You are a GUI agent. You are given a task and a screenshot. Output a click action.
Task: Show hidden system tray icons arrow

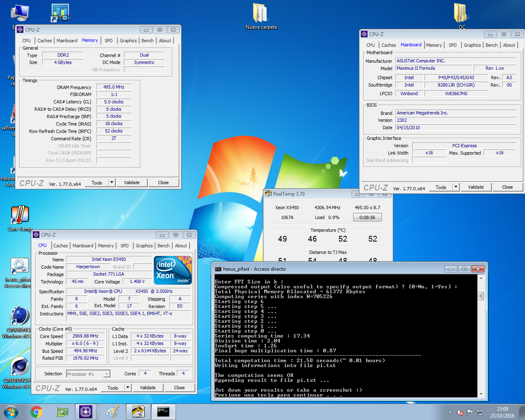point(450,412)
